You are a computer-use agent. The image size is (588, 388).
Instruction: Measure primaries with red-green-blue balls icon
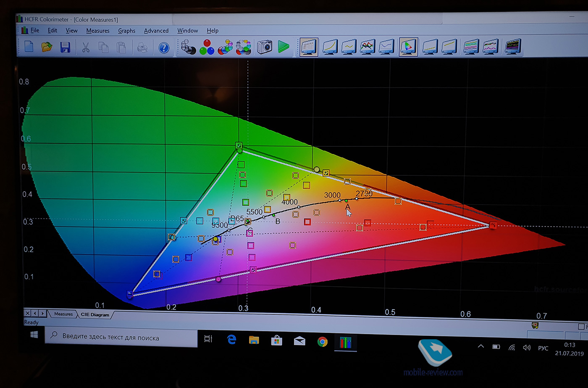pos(207,47)
